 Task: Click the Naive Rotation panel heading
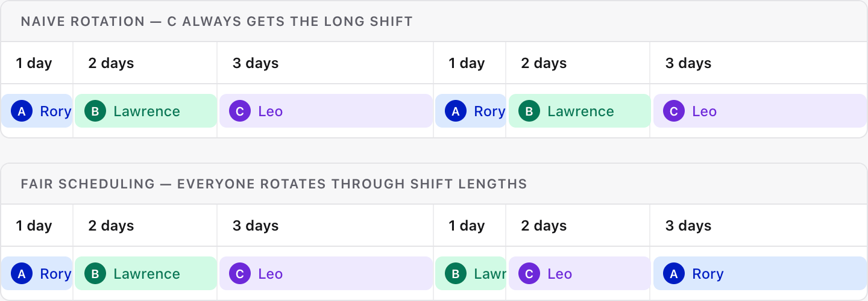click(x=216, y=22)
